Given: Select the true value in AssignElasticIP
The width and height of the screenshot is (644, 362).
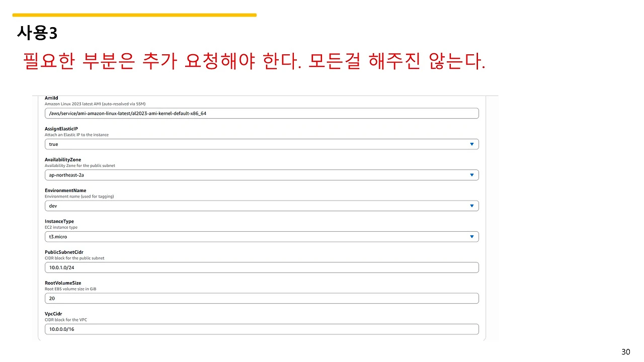Looking at the screenshot, I should pyautogui.click(x=53, y=144).
